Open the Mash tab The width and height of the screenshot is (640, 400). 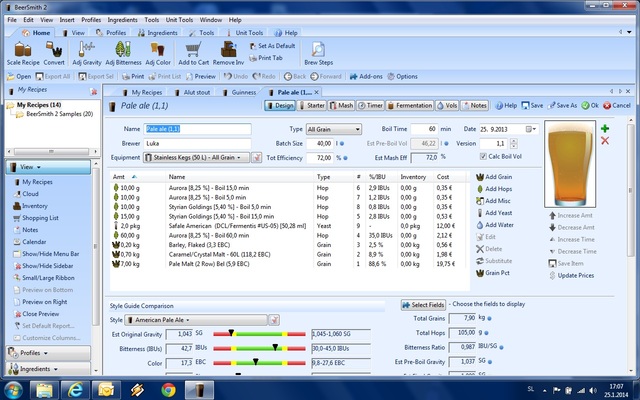(341, 106)
